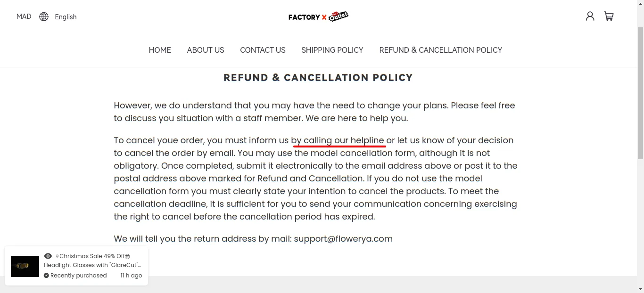Open the ABOUT US page
644x293 pixels.
tap(206, 50)
